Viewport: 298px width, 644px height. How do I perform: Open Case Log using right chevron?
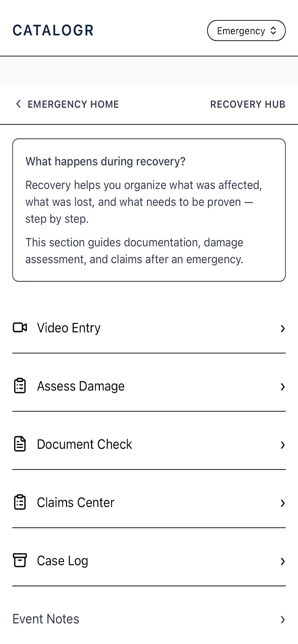pyautogui.click(x=282, y=561)
